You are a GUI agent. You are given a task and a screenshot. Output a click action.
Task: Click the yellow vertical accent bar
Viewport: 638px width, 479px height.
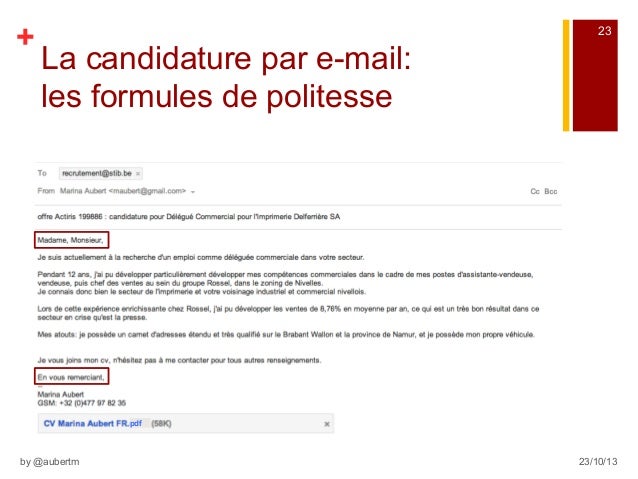[566, 75]
